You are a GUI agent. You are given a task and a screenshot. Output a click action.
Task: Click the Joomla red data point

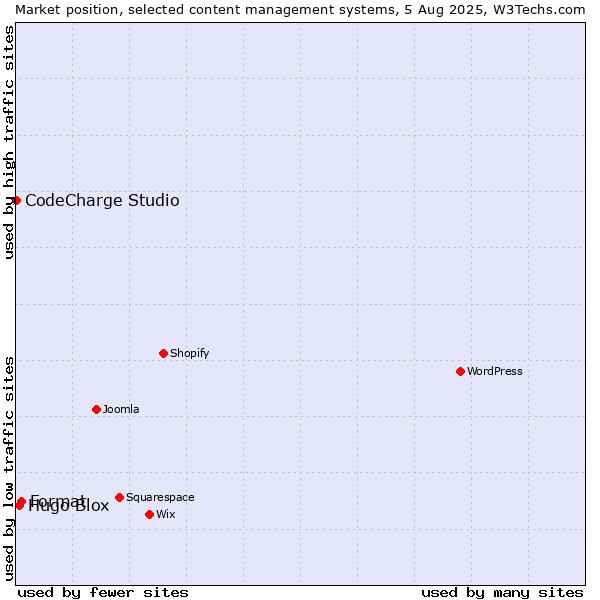pyautogui.click(x=96, y=409)
